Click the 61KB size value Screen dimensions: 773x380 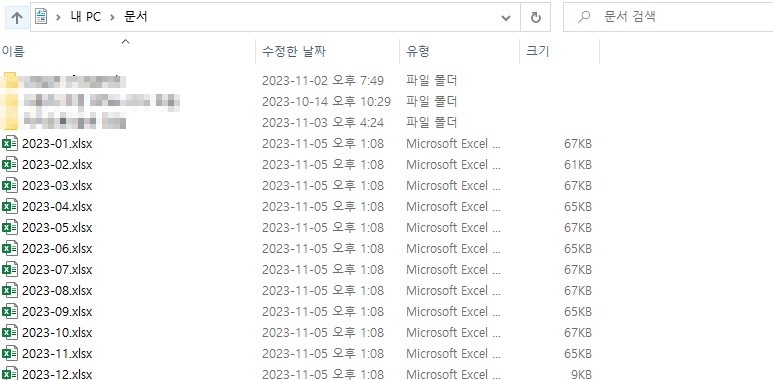pos(578,165)
